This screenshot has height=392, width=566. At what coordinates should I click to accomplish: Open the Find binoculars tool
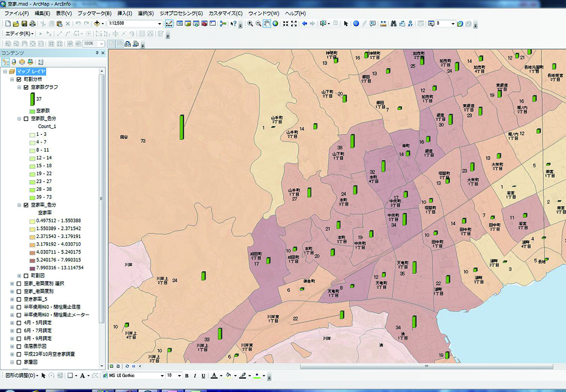(x=393, y=24)
